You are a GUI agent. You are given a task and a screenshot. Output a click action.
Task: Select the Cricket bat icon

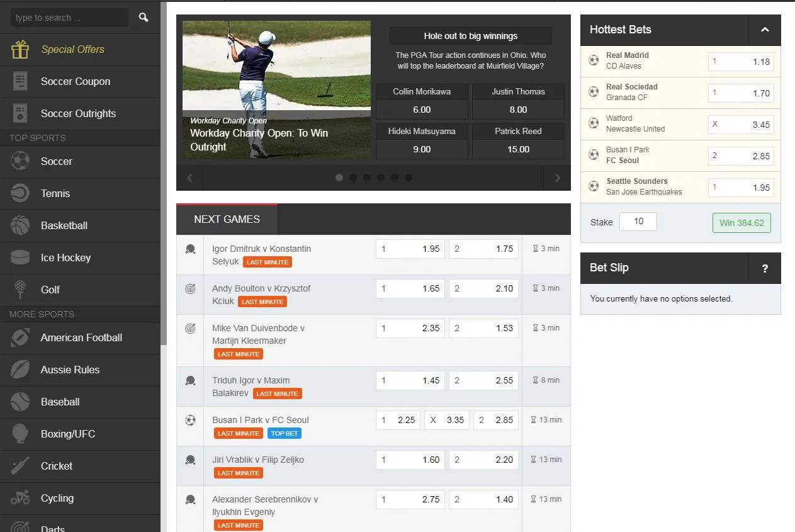(21, 466)
